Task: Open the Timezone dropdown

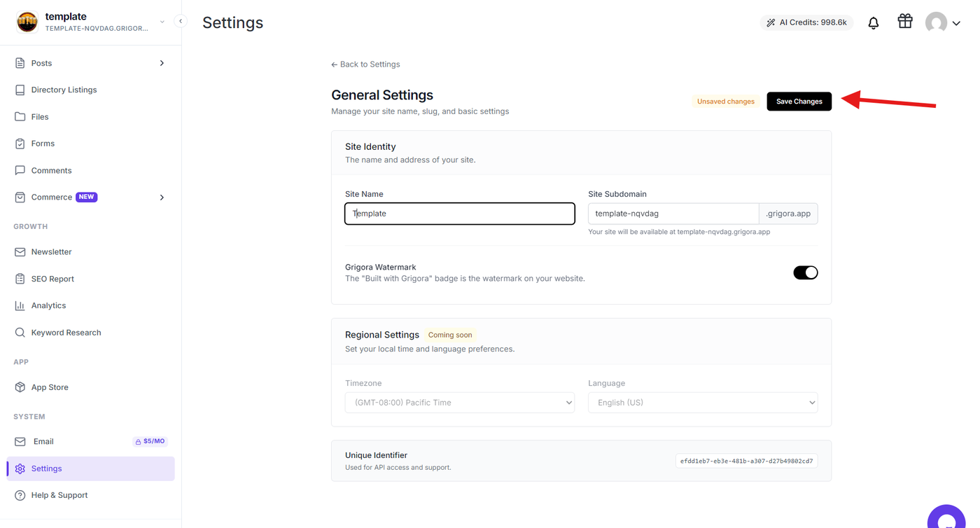Action: click(459, 403)
